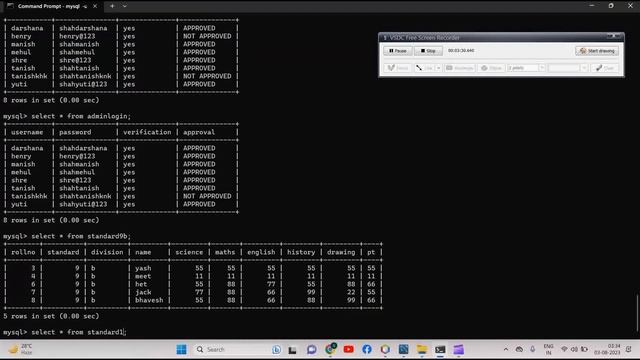Open the line tool dropdown arrow
This screenshot has height=360, width=640.
coord(438,68)
